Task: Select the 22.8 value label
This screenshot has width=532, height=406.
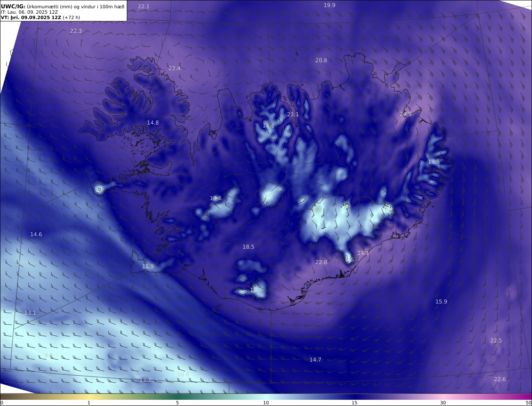Action: tap(321, 262)
